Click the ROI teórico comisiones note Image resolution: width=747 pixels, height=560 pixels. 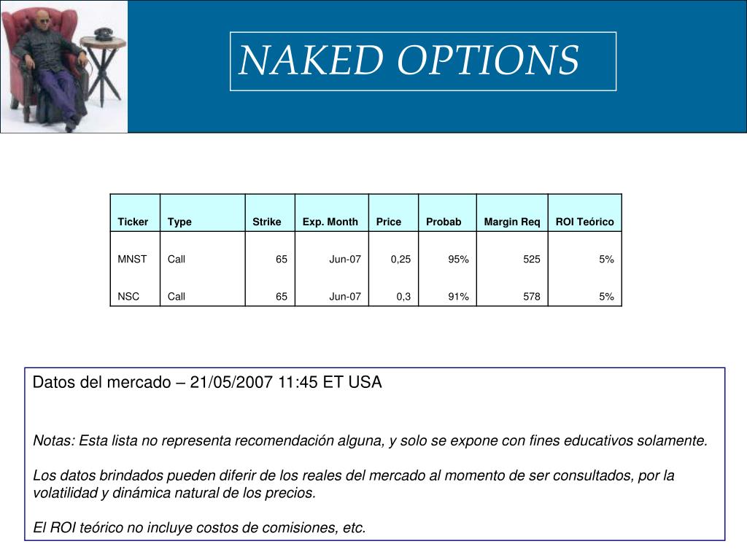coord(199,528)
